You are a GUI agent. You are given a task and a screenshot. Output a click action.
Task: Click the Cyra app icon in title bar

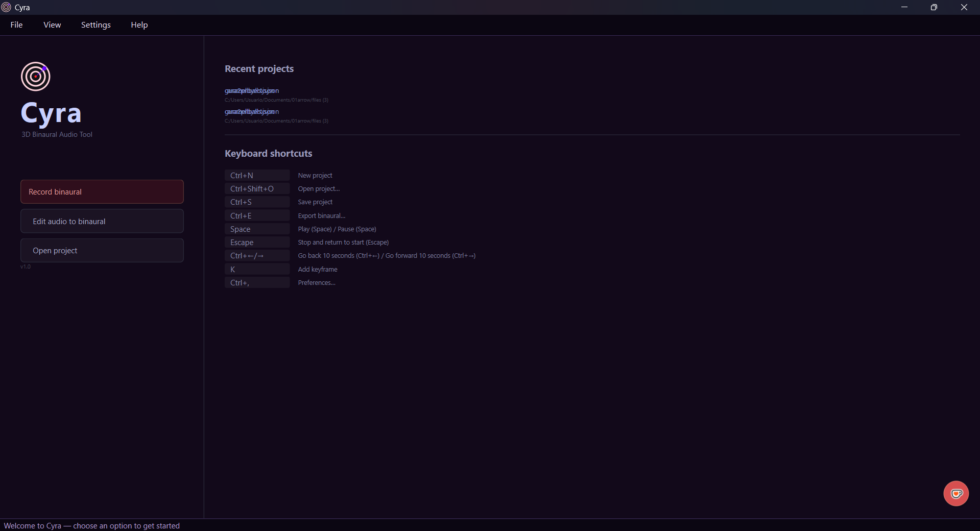pos(6,7)
